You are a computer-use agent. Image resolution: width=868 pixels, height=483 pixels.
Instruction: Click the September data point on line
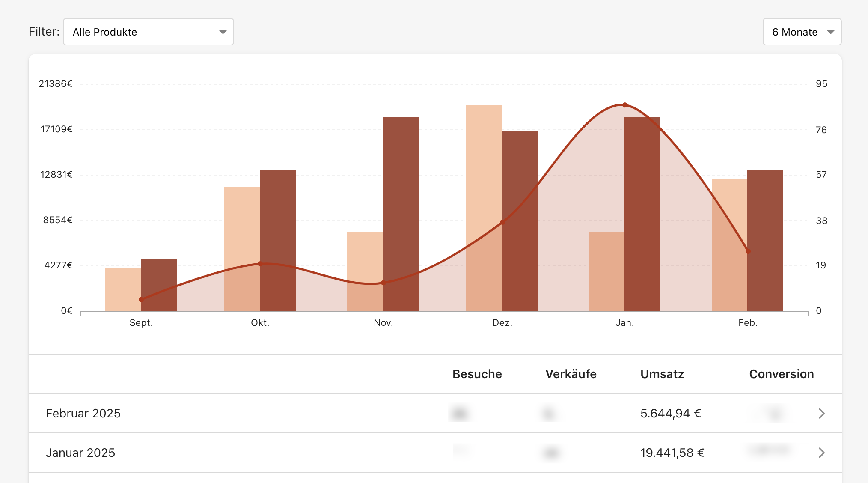[141, 300]
